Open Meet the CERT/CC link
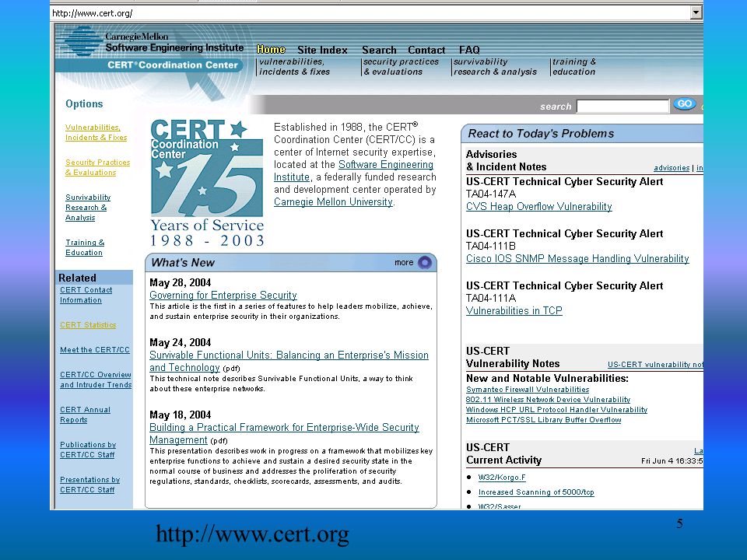The width and height of the screenshot is (747, 560). point(95,349)
